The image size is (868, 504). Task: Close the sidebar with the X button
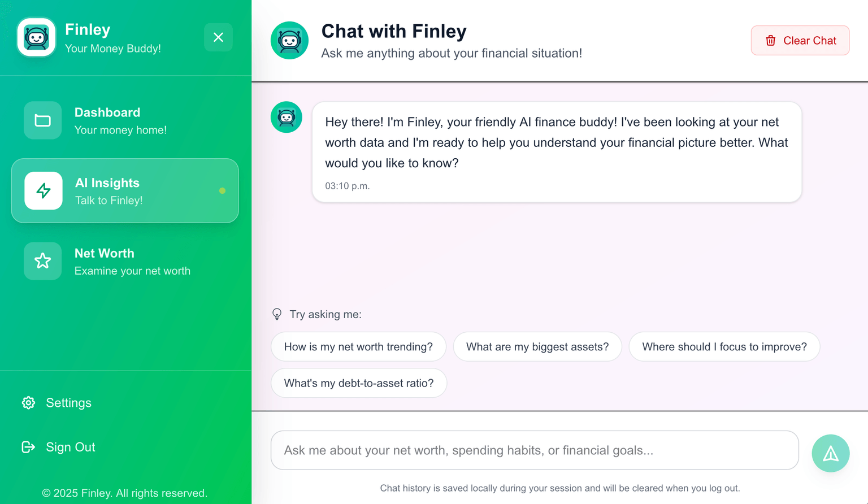point(218,37)
